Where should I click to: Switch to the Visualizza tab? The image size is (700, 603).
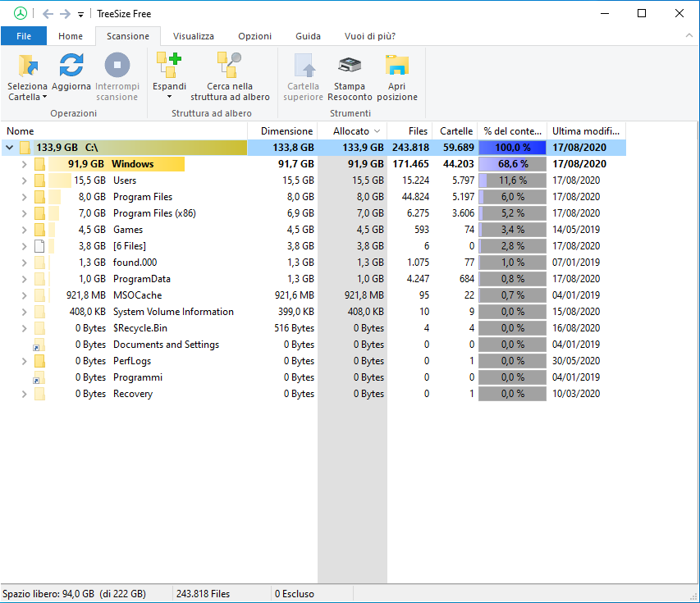click(194, 36)
